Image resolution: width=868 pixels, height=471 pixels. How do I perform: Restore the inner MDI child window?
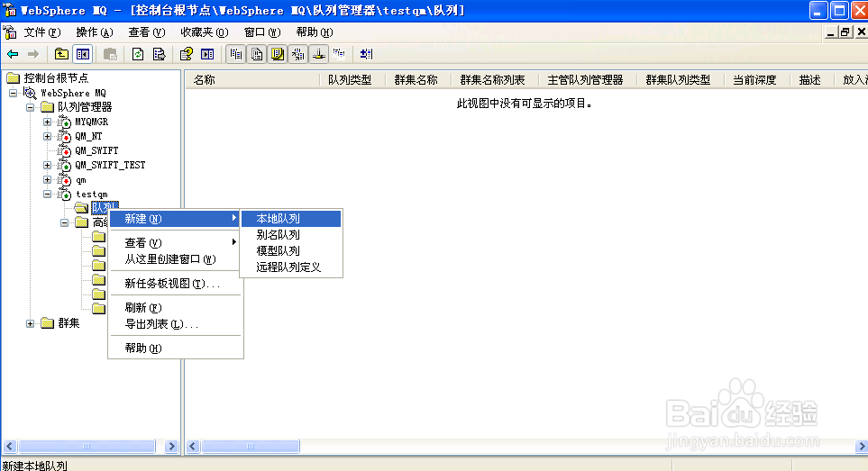pyautogui.click(x=845, y=32)
